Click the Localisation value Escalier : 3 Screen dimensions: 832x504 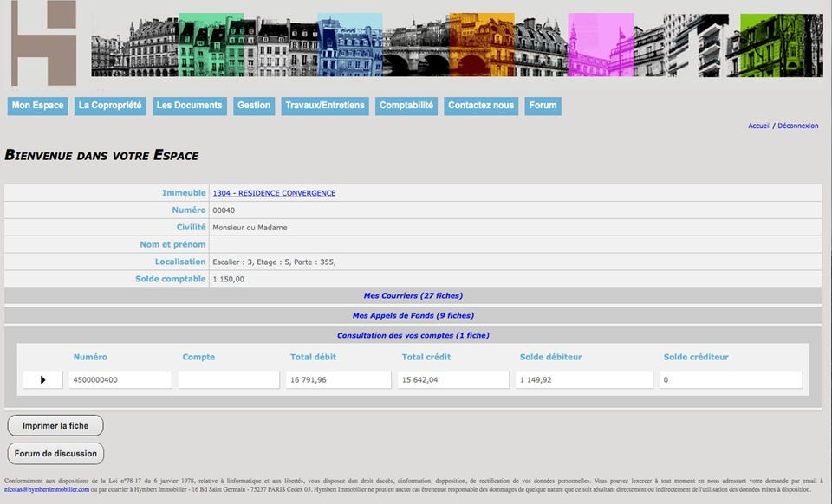274,262
